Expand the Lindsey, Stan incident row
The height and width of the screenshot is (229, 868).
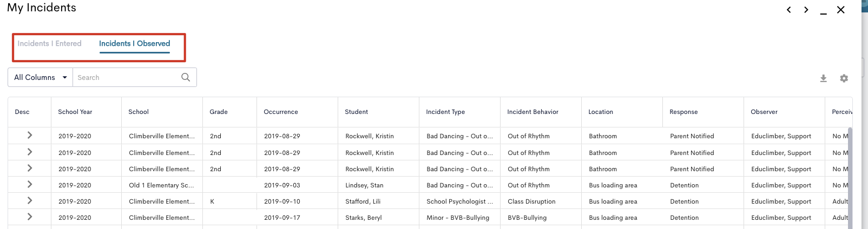tap(30, 185)
